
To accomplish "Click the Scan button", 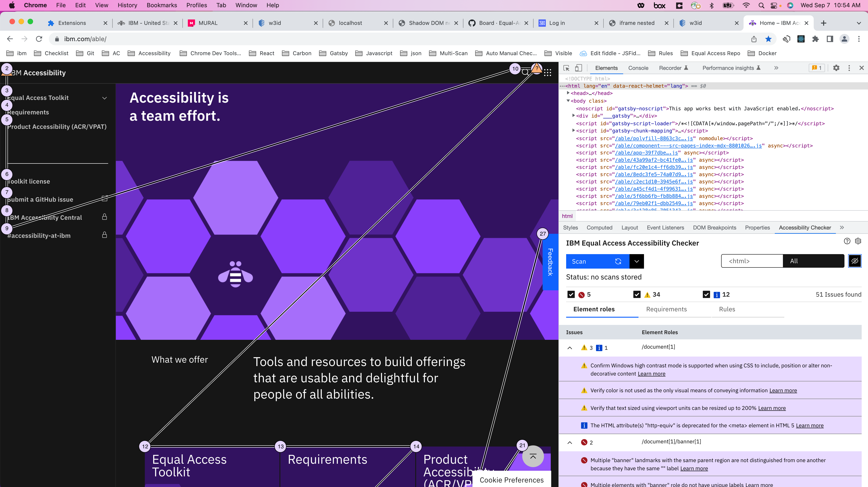I will point(597,261).
